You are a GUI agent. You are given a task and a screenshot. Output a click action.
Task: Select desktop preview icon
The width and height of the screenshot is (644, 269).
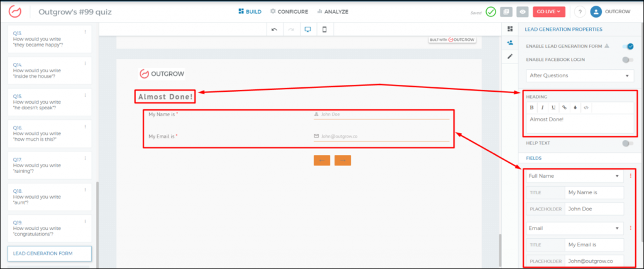click(308, 30)
